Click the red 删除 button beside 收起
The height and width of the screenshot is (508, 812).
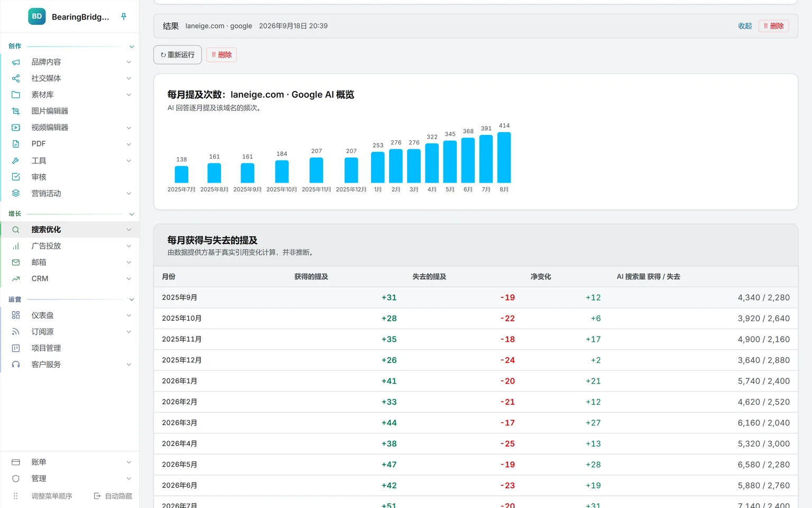coord(773,26)
